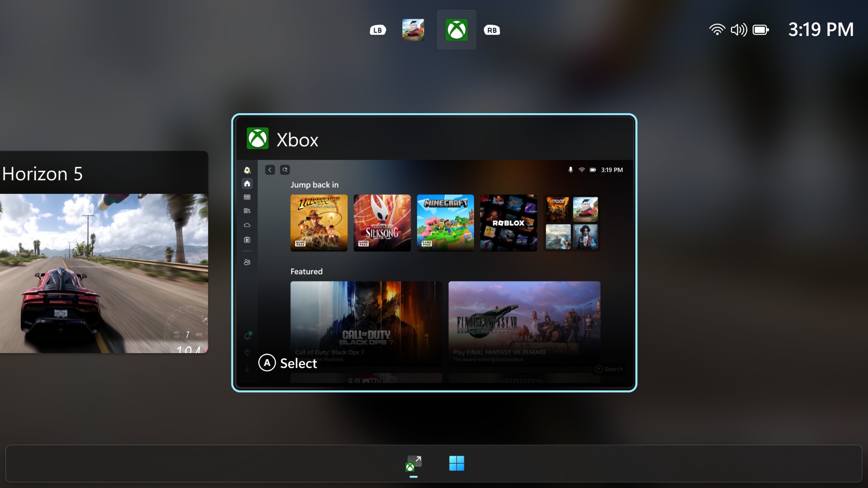Select the Xbox app in the task switcher
868x488 pixels.
[x=457, y=30]
